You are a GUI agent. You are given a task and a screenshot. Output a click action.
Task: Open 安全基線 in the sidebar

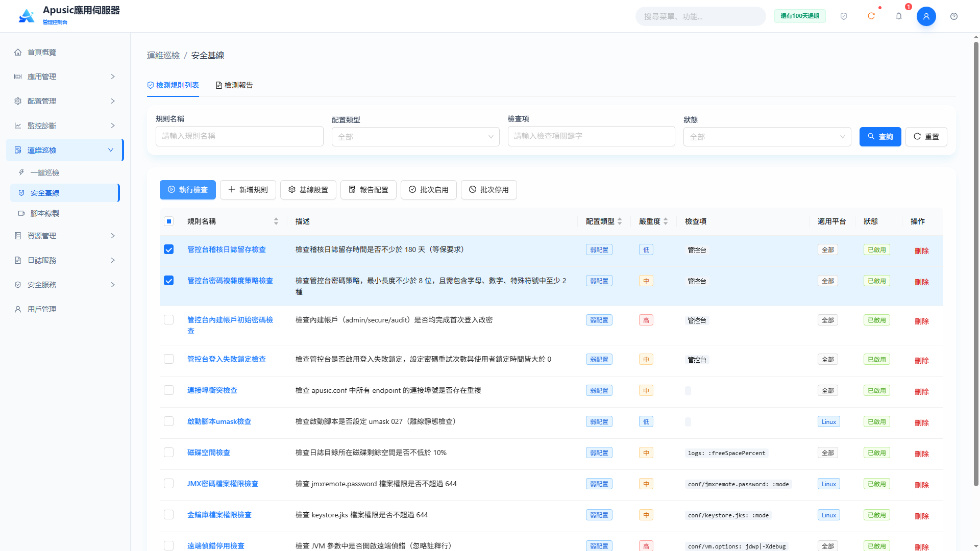click(x=65, y=193)
